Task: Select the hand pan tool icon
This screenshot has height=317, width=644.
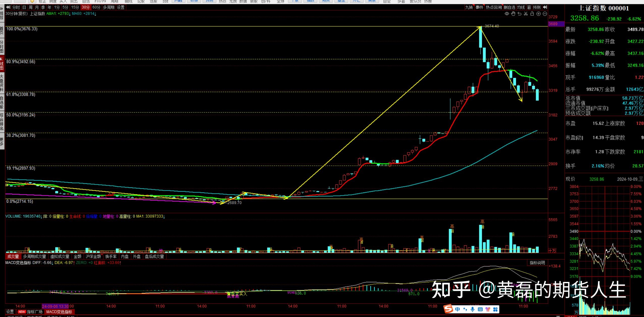Action: pyautogui.click(x=513, y=14)
